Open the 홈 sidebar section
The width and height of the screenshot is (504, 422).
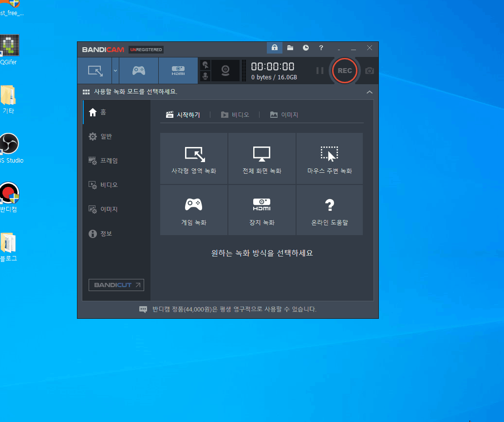pyautogui.click(x=117, y=112)
